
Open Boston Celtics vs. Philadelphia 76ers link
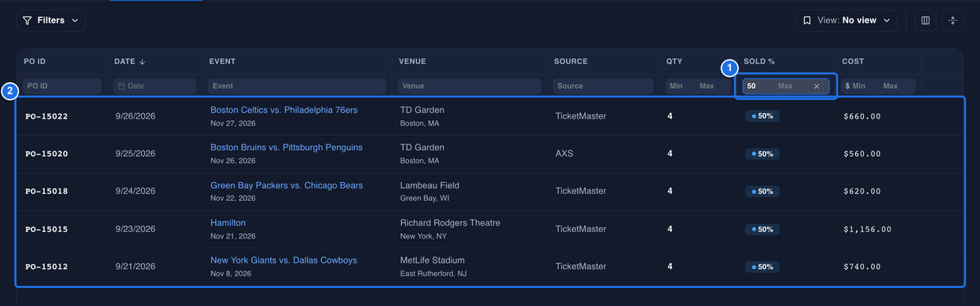point(284,110)
